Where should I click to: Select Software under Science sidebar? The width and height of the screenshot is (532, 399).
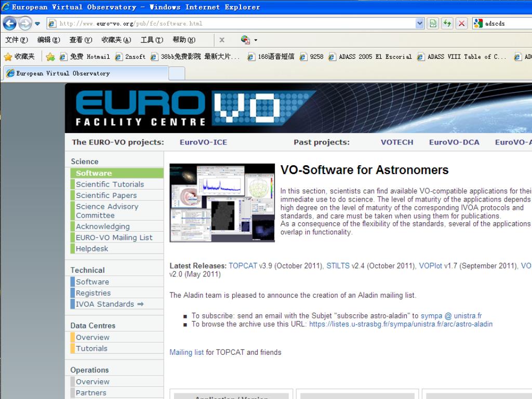[117, 173]
